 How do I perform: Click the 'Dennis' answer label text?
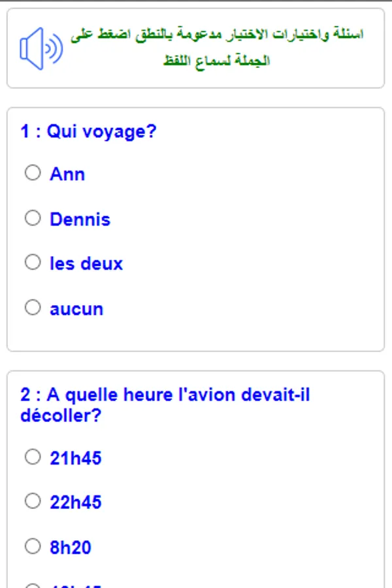click(x=80, y=219)
